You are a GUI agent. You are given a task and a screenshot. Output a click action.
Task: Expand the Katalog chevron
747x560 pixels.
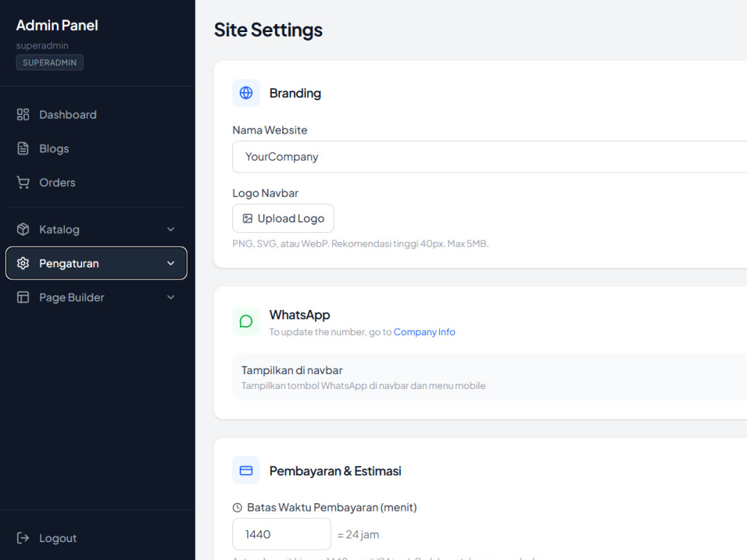(x=170, y=229)
